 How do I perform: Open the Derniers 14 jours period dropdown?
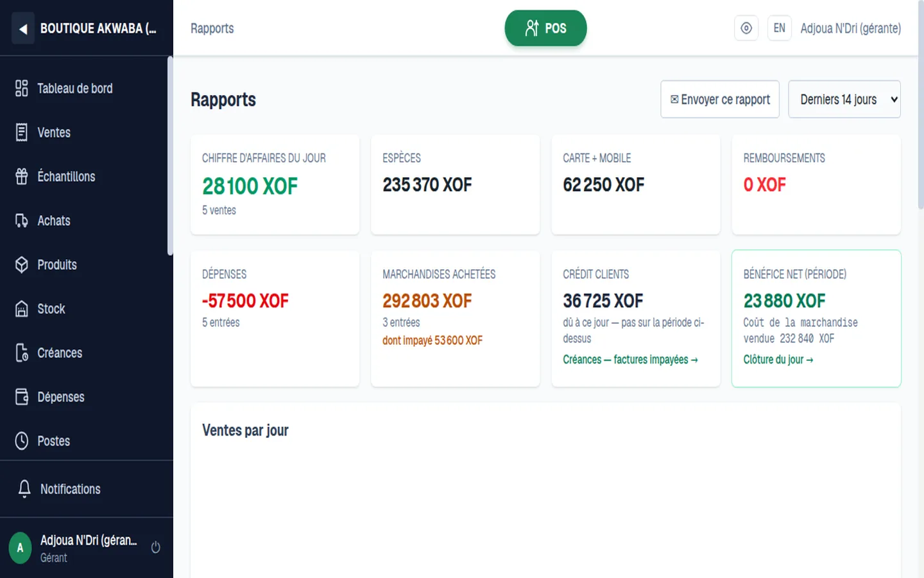point(844,100)
